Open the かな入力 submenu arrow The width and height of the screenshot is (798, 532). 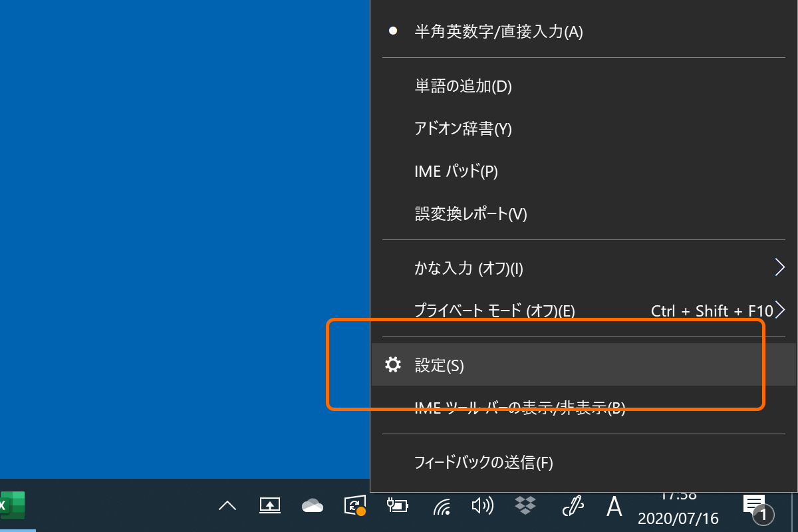click(x=779, y=267)
